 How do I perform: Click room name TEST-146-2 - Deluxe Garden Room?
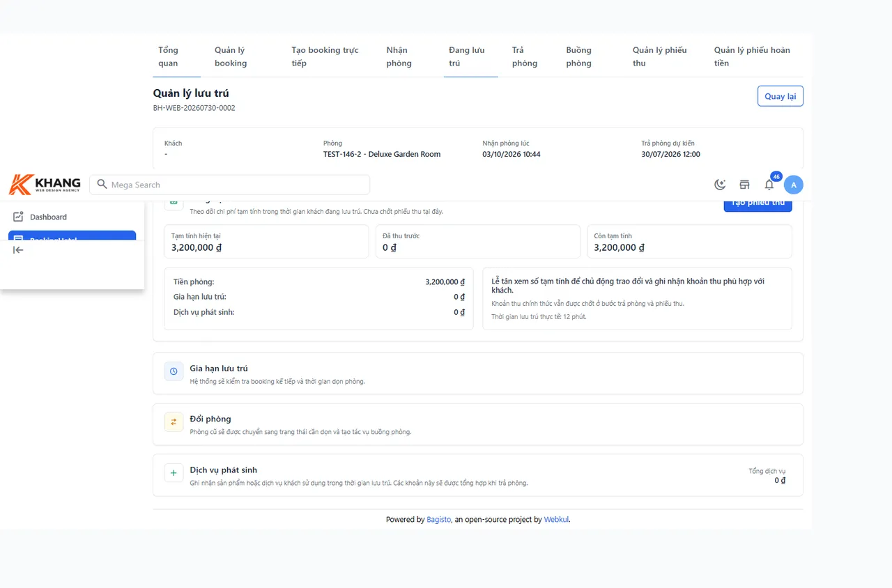pos(382,154)
